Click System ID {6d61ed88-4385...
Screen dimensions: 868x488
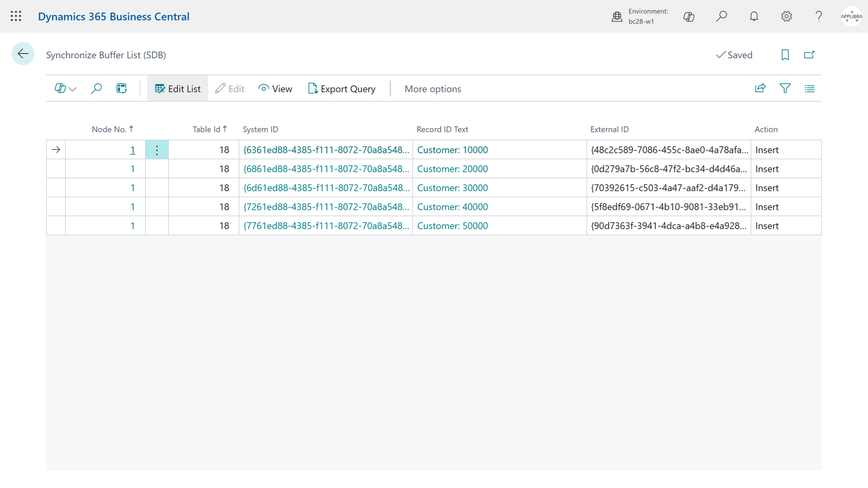tap(326, 188)
